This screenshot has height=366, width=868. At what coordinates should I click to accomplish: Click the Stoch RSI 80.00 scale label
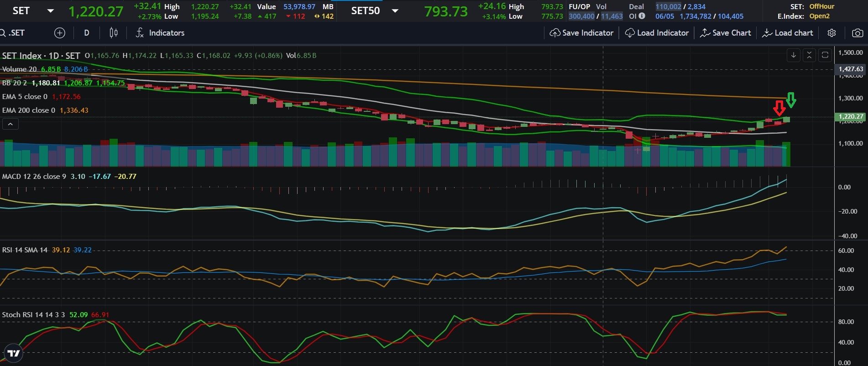[x=846, y=322]
